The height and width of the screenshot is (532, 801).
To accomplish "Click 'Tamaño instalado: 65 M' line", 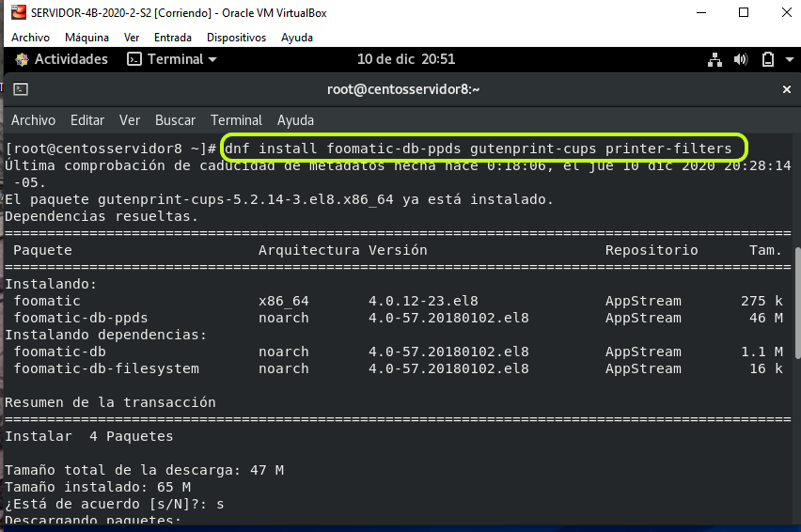I will click(98, 487).
